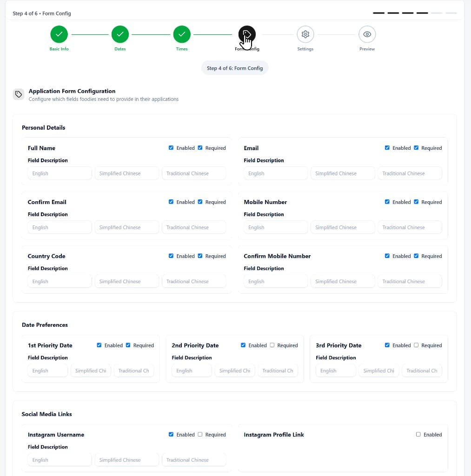Click the Date Preferences section heading

tap(45, 325)
